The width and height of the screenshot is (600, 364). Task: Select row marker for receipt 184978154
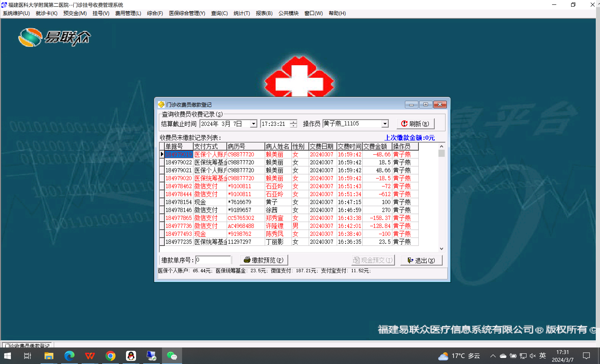coord(162,202)
